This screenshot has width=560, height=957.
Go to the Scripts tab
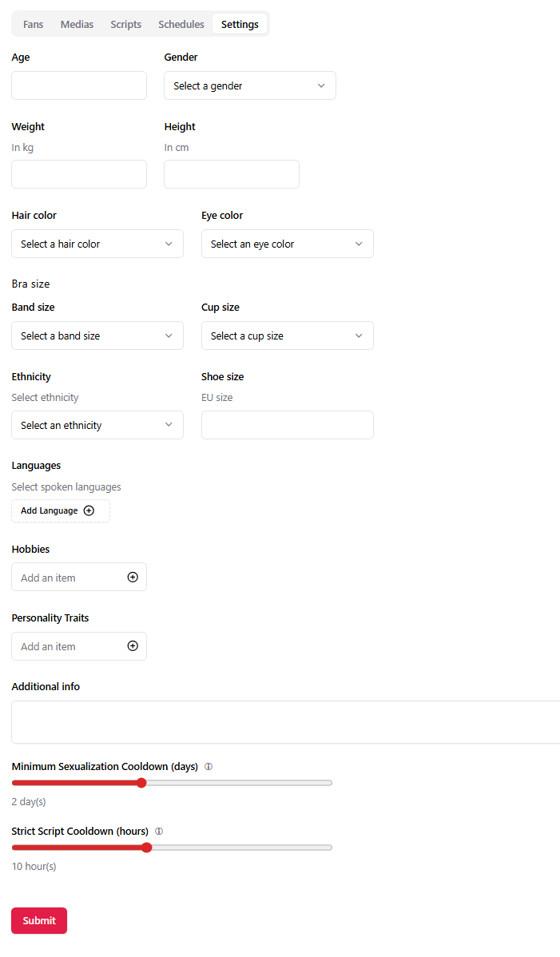click(125, 25)
